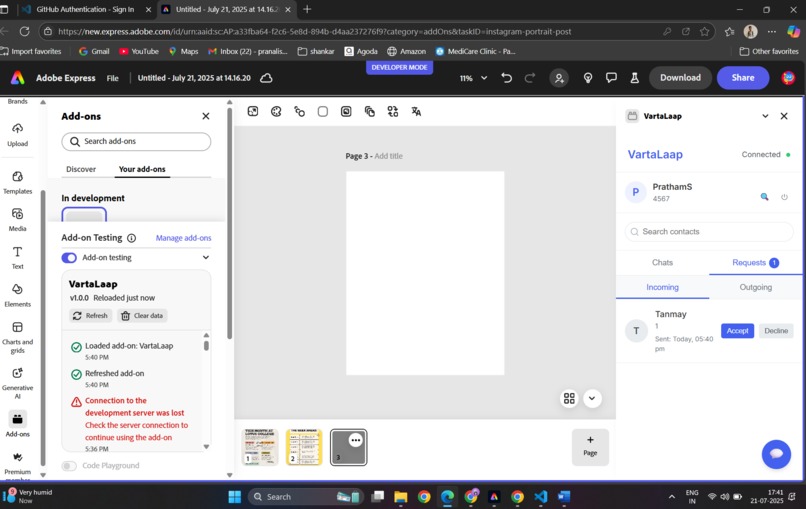Open the Requests tab in VartaLaap
The height and width of the screenshot is (509, 806).
(756, 262)
